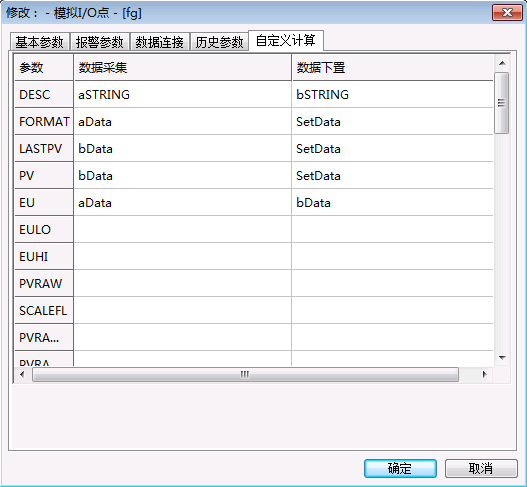Click the 数据下置 column header
The width and height of the screenshot is (527, 487).
click(x=393, y=68)
